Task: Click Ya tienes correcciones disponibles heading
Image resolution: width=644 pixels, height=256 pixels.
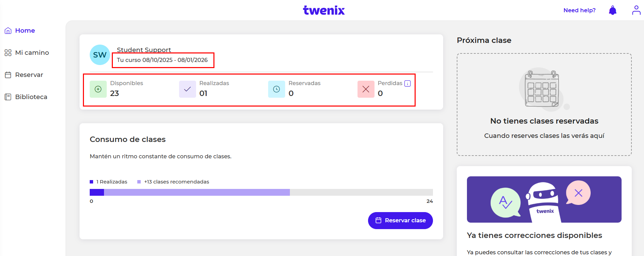Action: click(534, 235)
